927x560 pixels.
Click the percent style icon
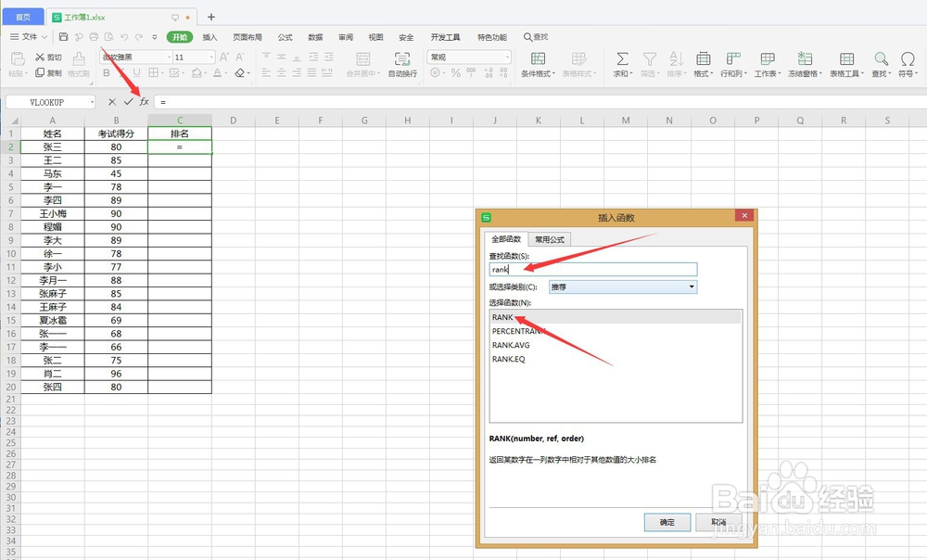point(456,72)
